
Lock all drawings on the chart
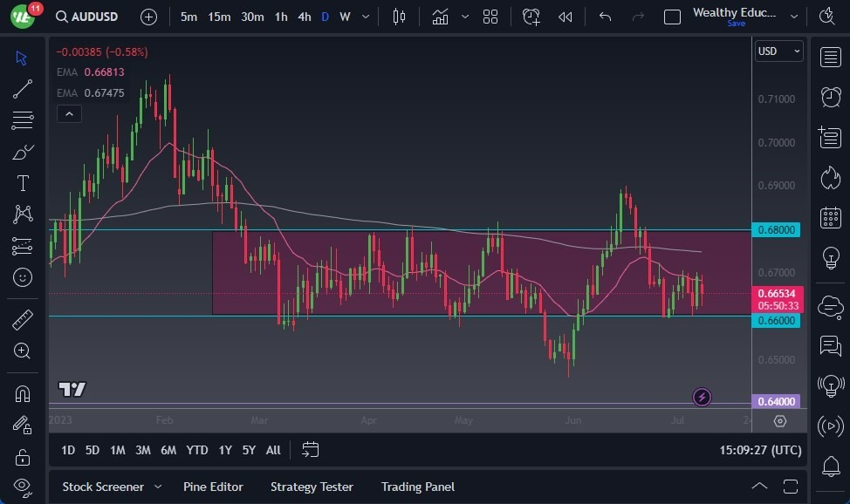coord(22,456)
